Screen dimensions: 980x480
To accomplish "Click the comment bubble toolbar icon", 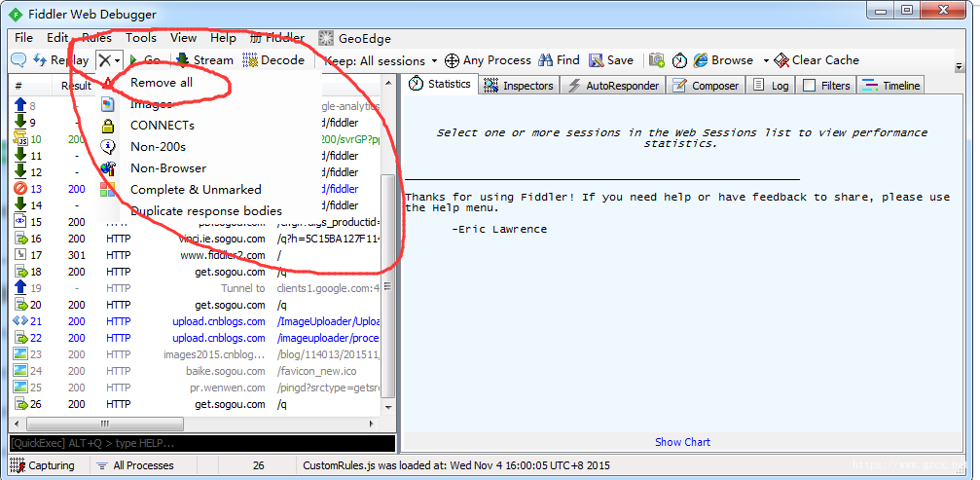I will (18, 60).
